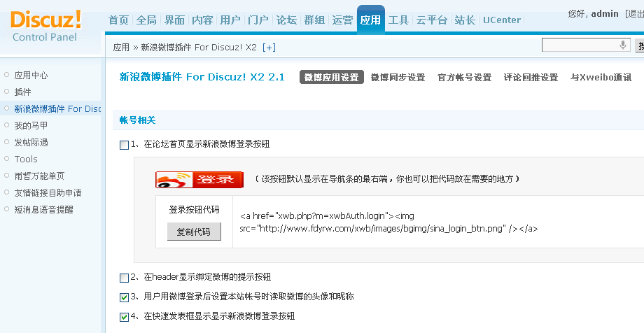644x333 pixels.
Task: Click the 帐号相关 section heading
Action: (138, 120)
